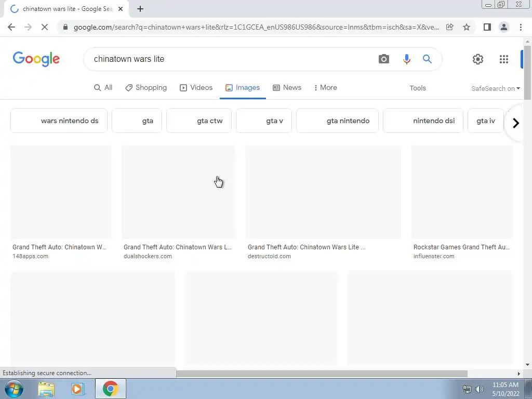
Task: Switch to the Videos tab
Action: click(196, 87)
